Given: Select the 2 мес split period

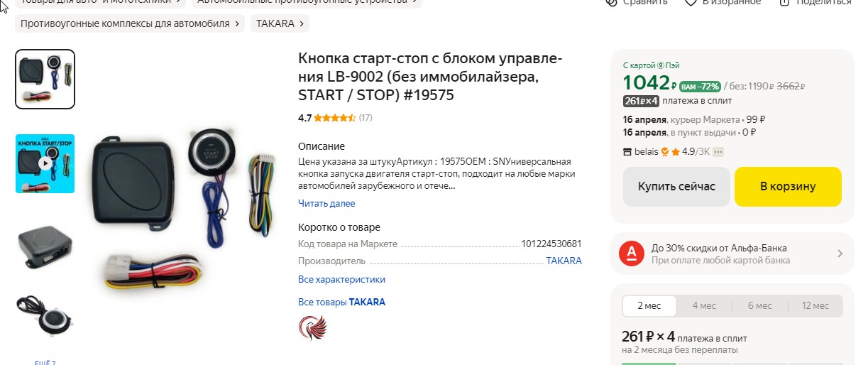Looking at the screenshot, I should [x=649, y=305].
